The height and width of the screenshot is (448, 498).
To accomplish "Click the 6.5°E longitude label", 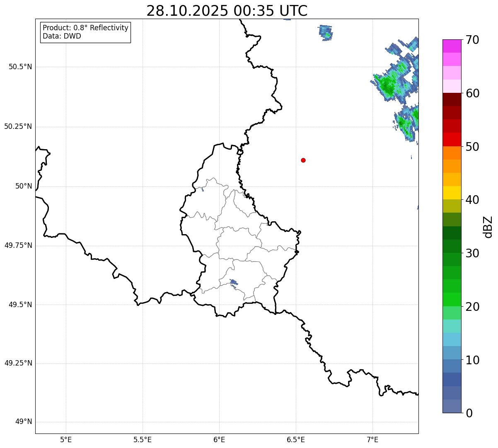I will coord(296,440).
